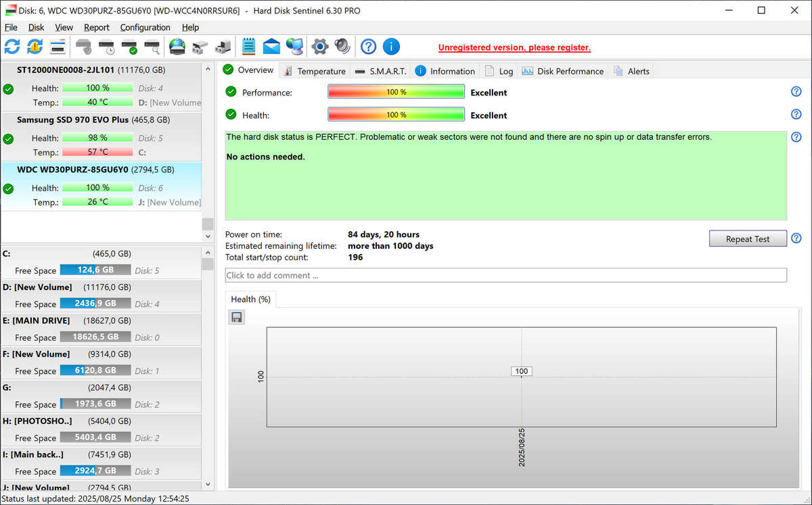
Task: Save the health graph using floppy icon
Action: pyautogui.click(x=236, y=317)
